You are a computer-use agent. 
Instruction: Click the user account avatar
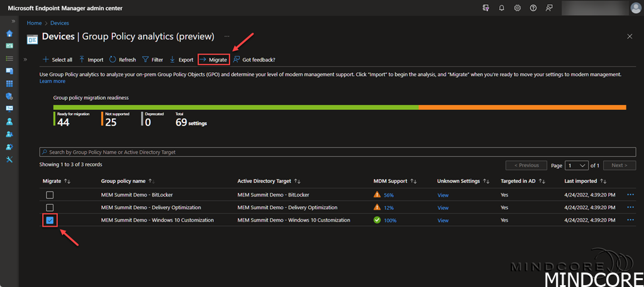click(x=635, y=8)
